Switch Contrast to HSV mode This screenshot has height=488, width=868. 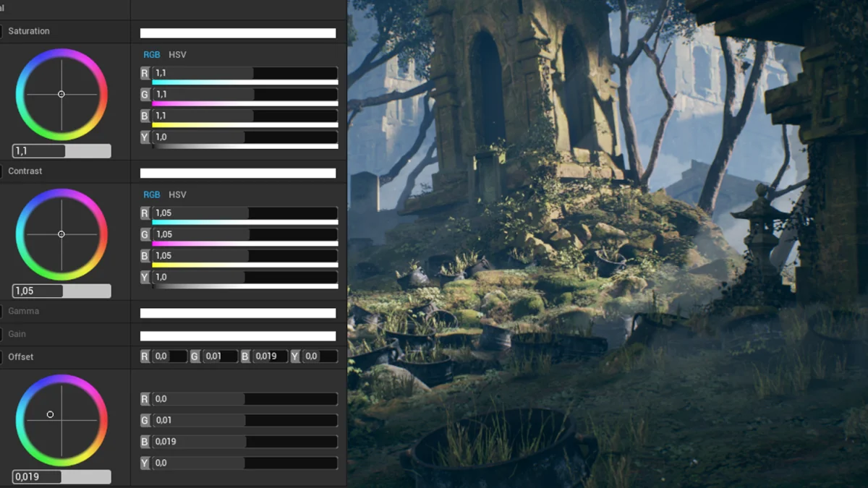point(177,195)
